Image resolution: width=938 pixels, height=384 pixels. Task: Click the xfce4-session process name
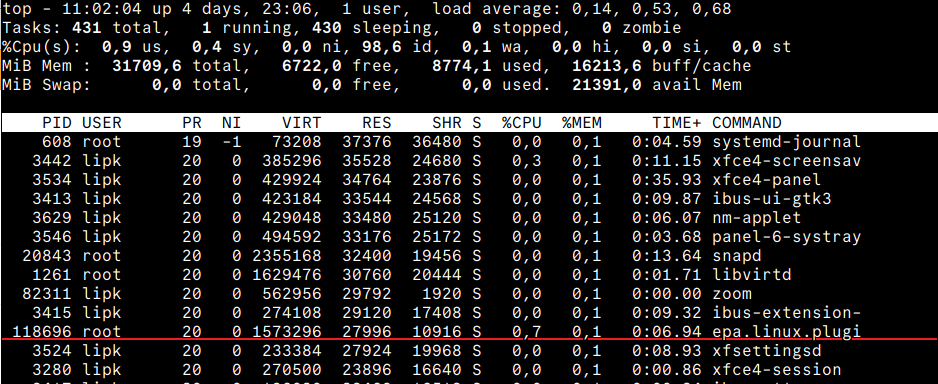pyautogui.click(x=776, y=370)
